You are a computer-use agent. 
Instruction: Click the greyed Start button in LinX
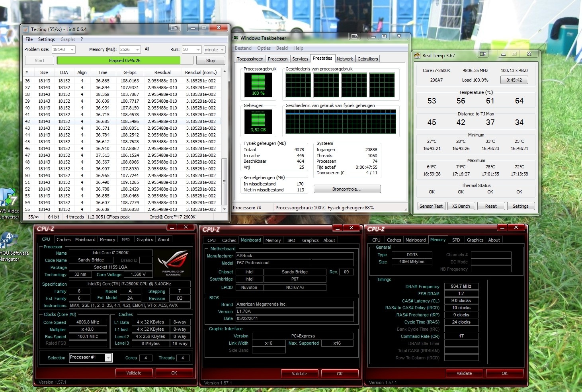click(39, 60)
